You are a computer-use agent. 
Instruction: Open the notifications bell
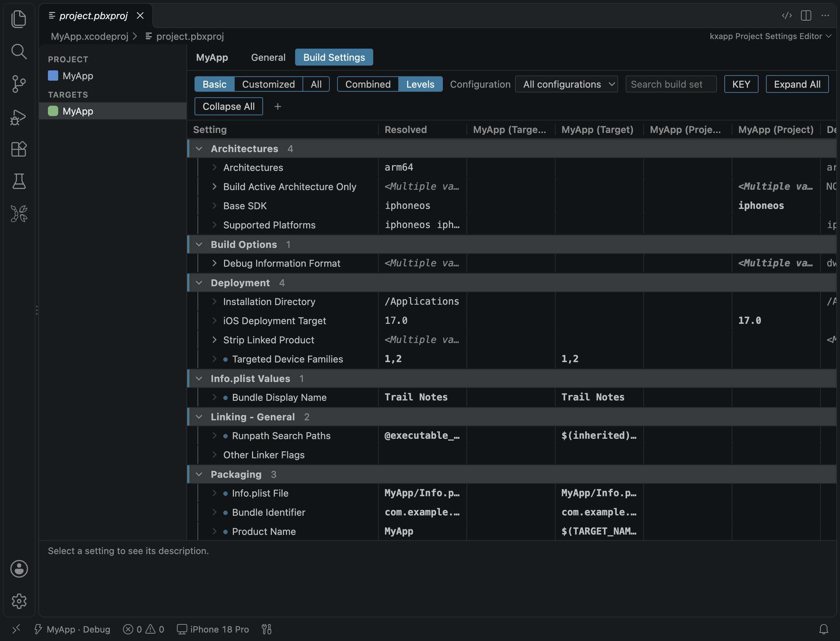click(x=823, y=629)
